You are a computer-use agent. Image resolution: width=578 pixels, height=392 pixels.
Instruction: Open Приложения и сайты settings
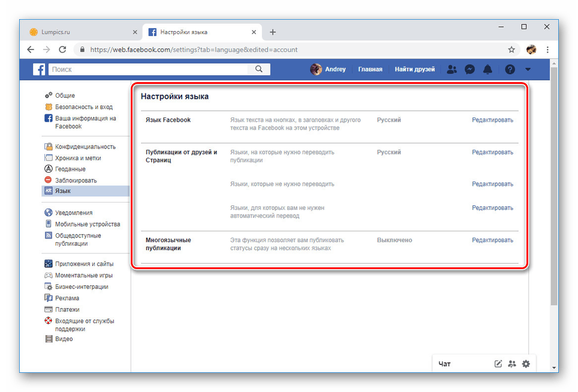pyautogui.click(x=84, y=264)
